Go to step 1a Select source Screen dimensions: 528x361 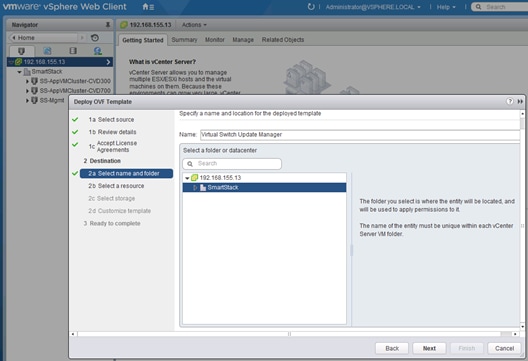coord(111,120)
